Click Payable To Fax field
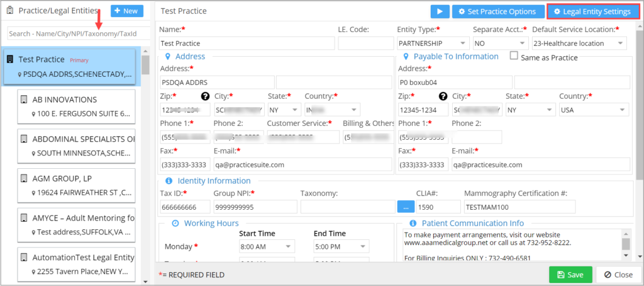 (x=423, y=164)
